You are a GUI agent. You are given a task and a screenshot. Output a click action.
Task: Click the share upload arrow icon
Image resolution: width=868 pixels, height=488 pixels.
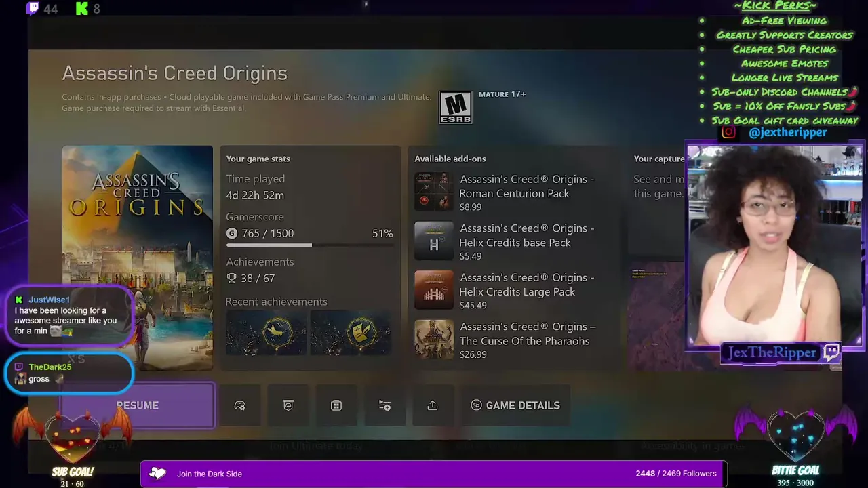pyautogui.click(x=433, y=405)
